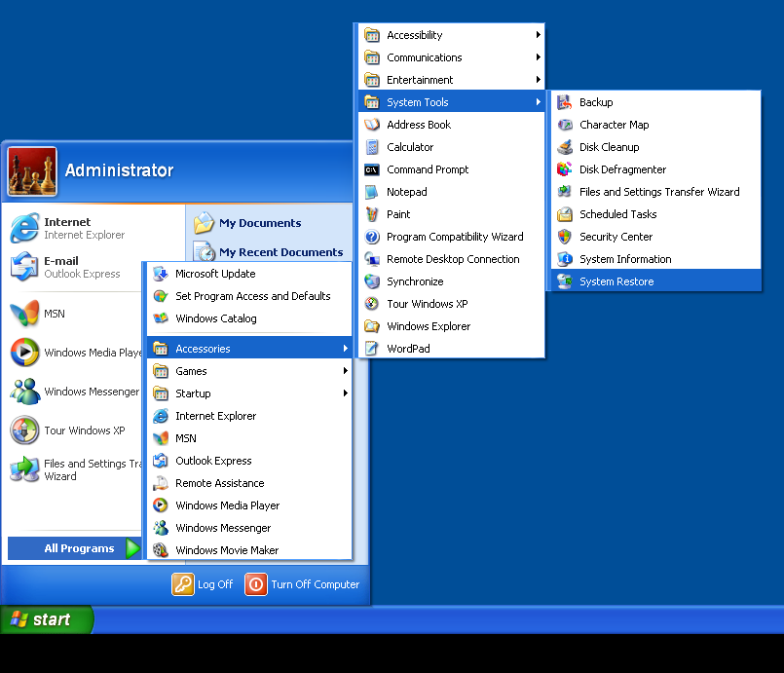Click the Microsoft Update icon

click(x=161, y=274)
